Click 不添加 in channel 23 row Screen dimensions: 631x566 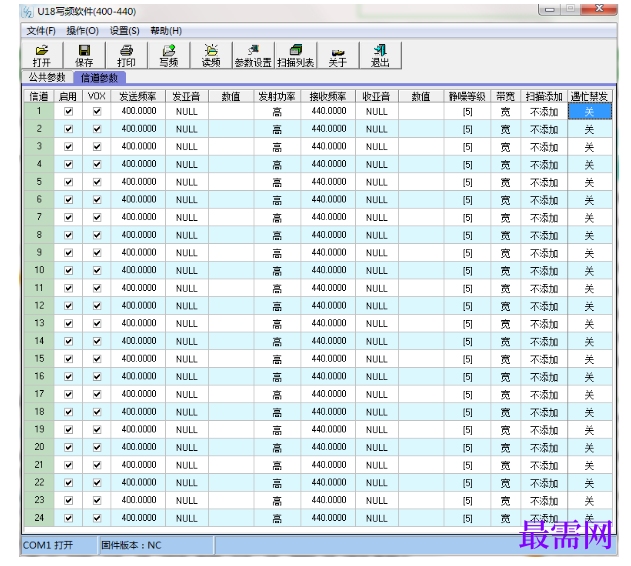(x=544, y=501)
